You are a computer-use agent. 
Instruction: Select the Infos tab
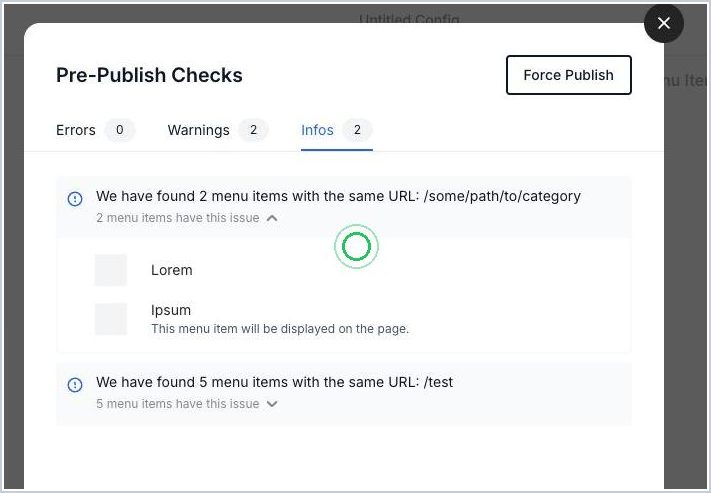336,130
